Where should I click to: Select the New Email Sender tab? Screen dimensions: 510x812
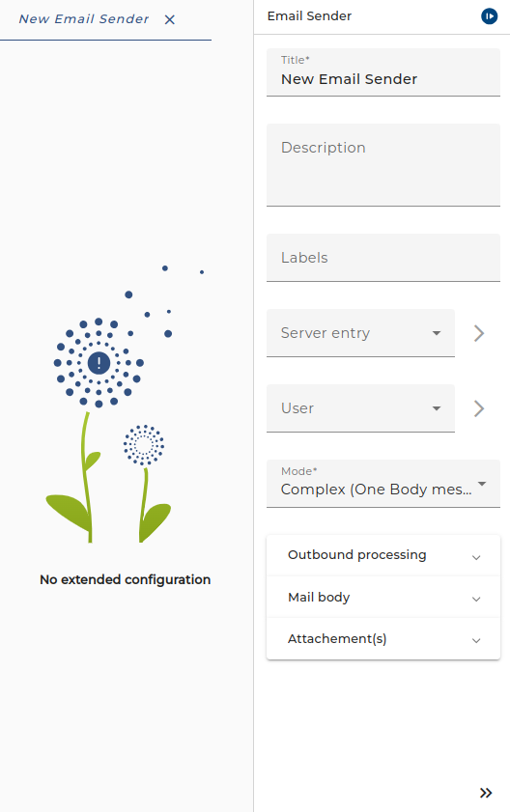(x=84, y=19)
